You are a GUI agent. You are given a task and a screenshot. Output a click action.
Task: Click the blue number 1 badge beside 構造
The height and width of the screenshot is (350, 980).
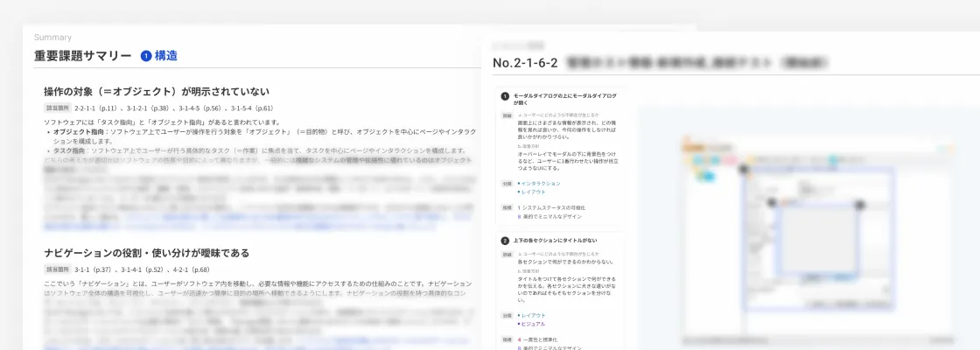pyautogui.click(x=146, y=56)
